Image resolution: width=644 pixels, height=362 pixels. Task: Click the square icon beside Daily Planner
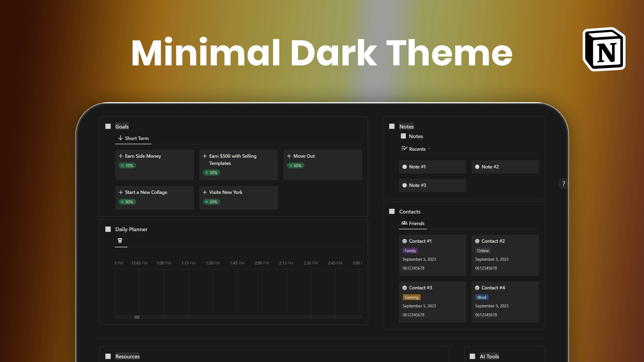coord(108,229)
